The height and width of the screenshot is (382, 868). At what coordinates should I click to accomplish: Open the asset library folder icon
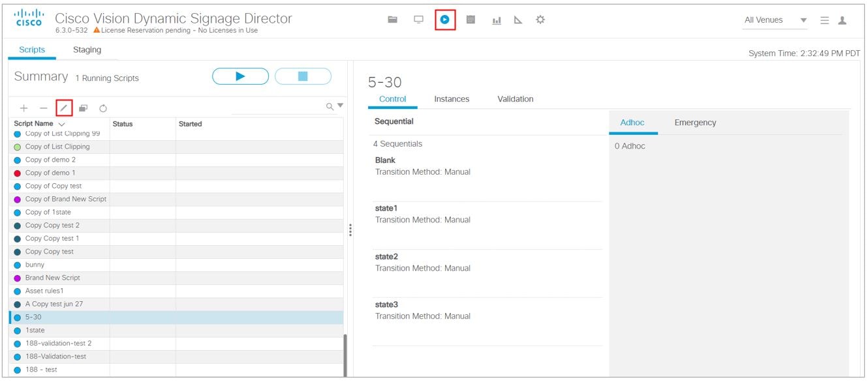tap(393, 20)
